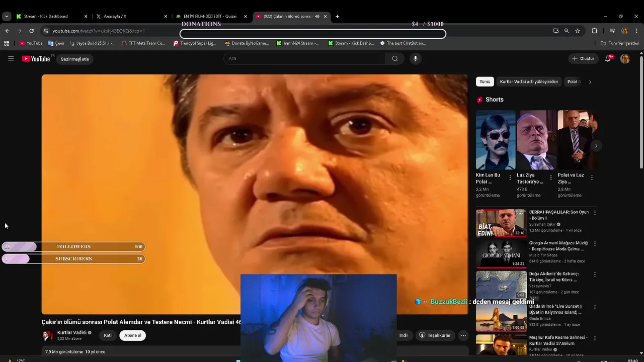Click the Katıl join button
The image size is (644, 362).
tap(108, 335)
